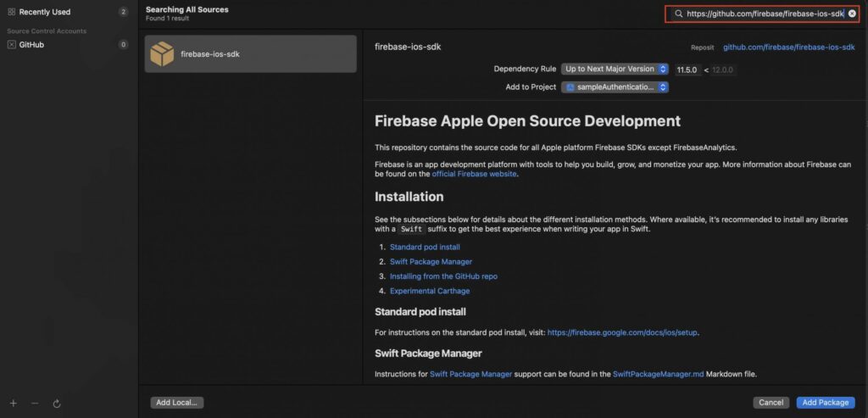868x418 pixels.
Task: Click the GitHub count badge 0
Action: (124, 45)
